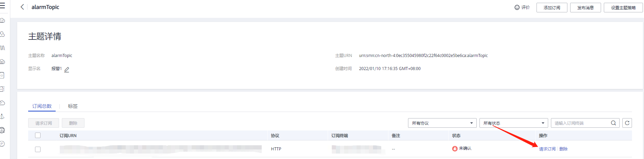
Task: Check the HTTP subscription row checkbox
Action: click(x=38, y=149)
